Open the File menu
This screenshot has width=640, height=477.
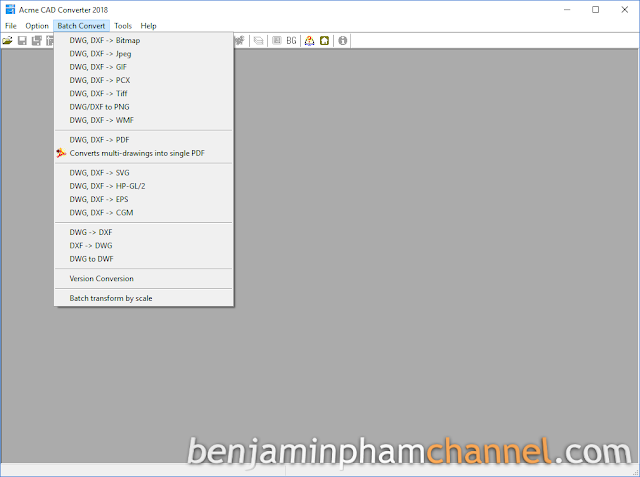[x=11, y=26]
